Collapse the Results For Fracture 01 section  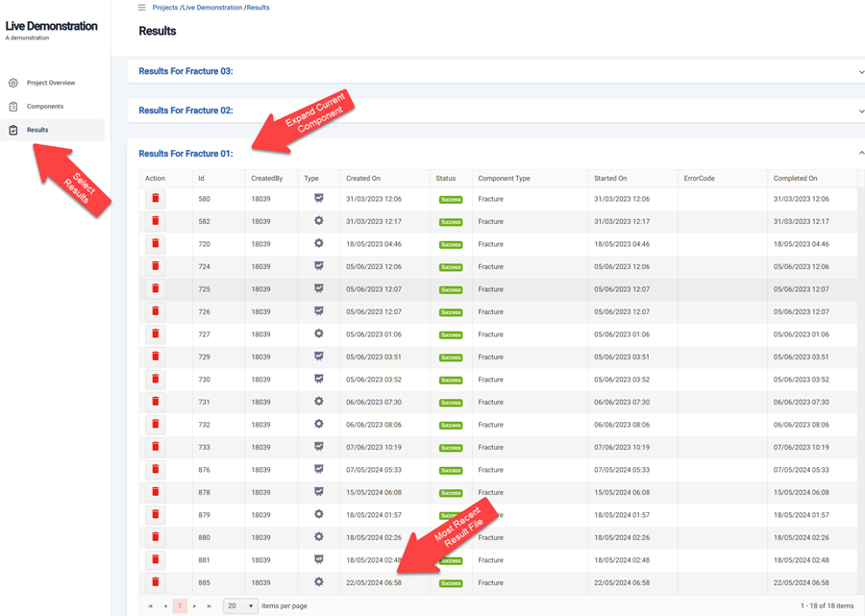tap(860, 154)
